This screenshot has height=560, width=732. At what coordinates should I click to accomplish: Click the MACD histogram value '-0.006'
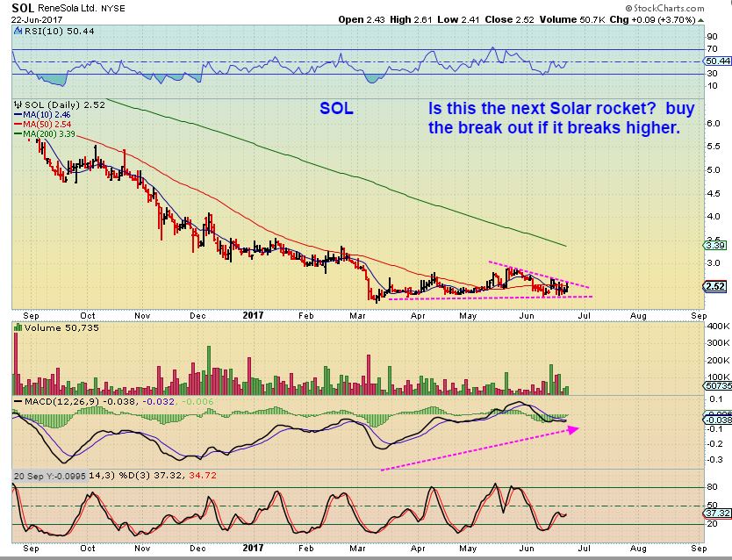197,401
